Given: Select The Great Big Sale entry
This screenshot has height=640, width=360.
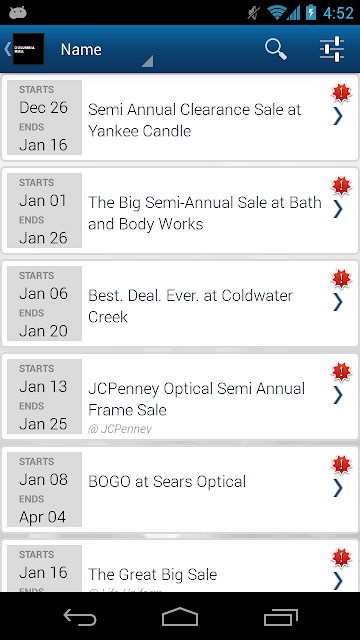Looking at the screenshot, I should [x=180, y=566].
